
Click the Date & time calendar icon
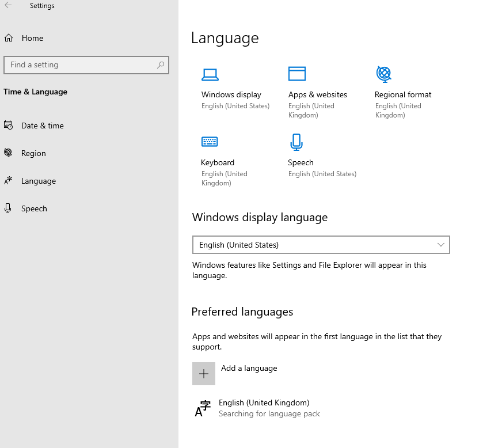pos(8,125)
